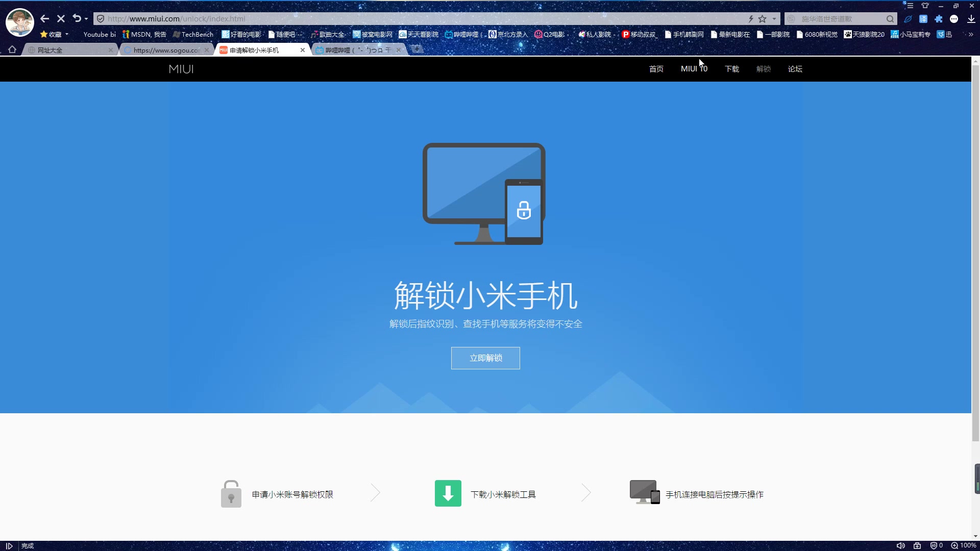Open the 最新电影在 bookmark

coord(730,34)
